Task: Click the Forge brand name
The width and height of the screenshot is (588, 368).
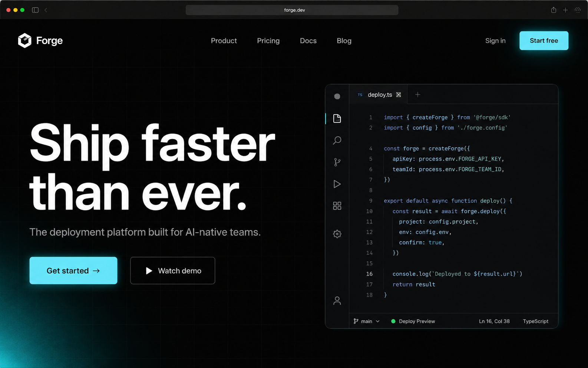Action: [x=49, y=41]
